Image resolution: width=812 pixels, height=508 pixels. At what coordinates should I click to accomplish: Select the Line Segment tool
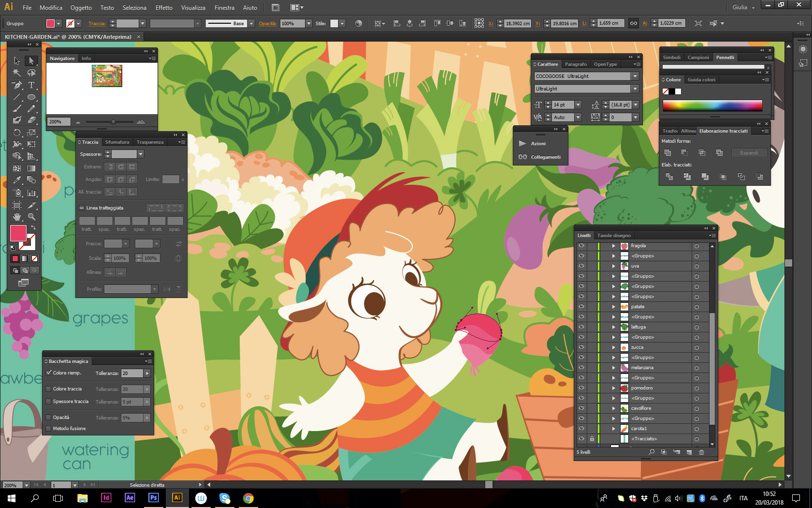pyautogui.click(x=17, y=97)
